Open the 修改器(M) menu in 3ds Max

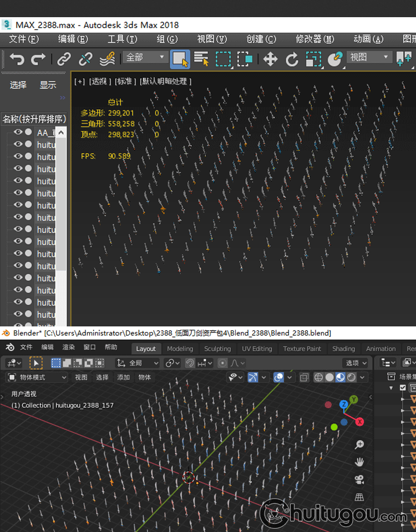[x=314, y=39]
